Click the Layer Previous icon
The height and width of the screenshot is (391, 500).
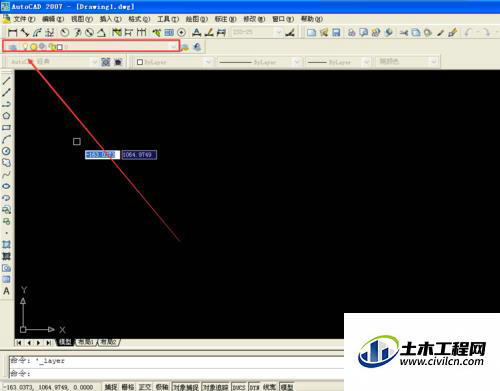197,47
